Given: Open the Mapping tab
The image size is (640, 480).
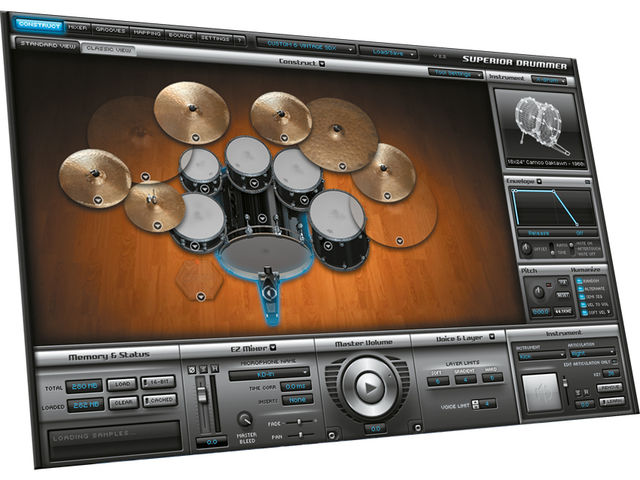Looking at the screenshot, I should pyautogui.click(x=147, y=33).
